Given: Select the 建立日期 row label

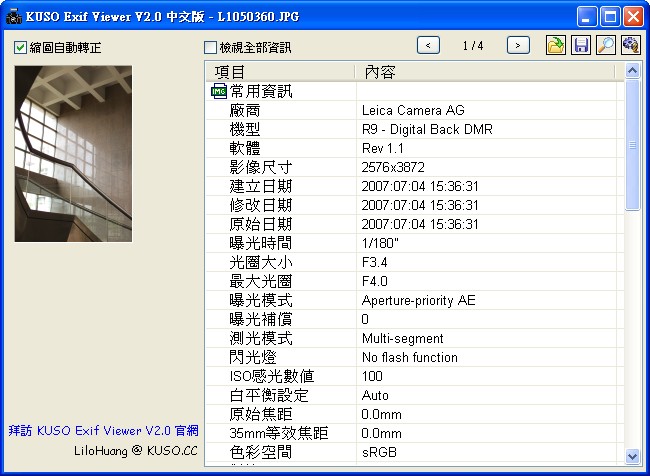Looking at the screenshot, I should click(x=261, y=186).
